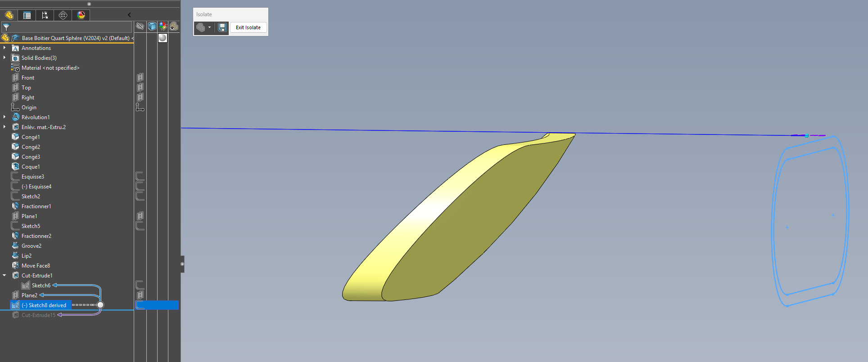Switch to the ConfigurationManager tab

point(45,15)
